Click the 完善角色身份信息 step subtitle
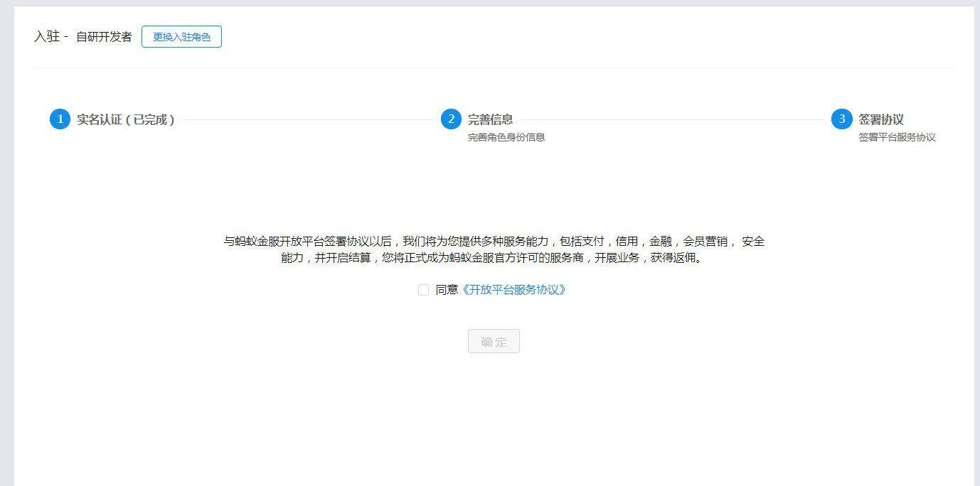The height and width of the screenshot is (486, 980). click(x=506, y=137)
